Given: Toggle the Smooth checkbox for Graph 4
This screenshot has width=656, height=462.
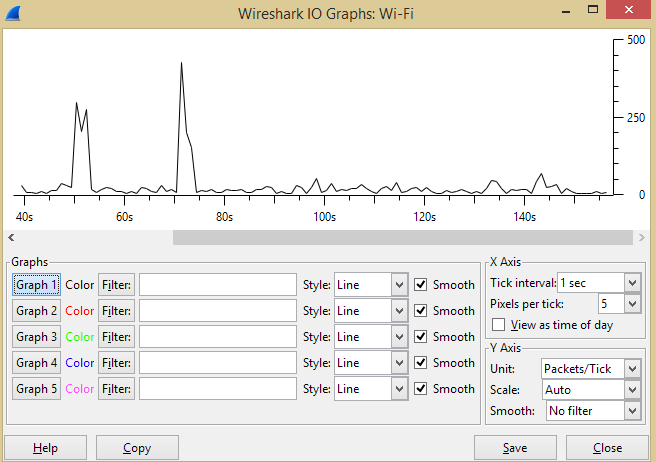Looking at the screenshot, I should point(421,363).
